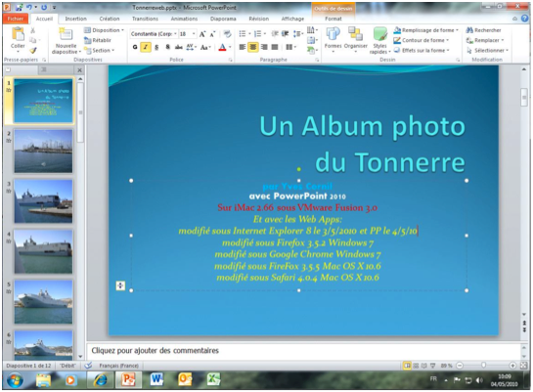Viewport: 533px width, 392px height.
Task: Open align text vertical icon
Action: coord(312,40)
